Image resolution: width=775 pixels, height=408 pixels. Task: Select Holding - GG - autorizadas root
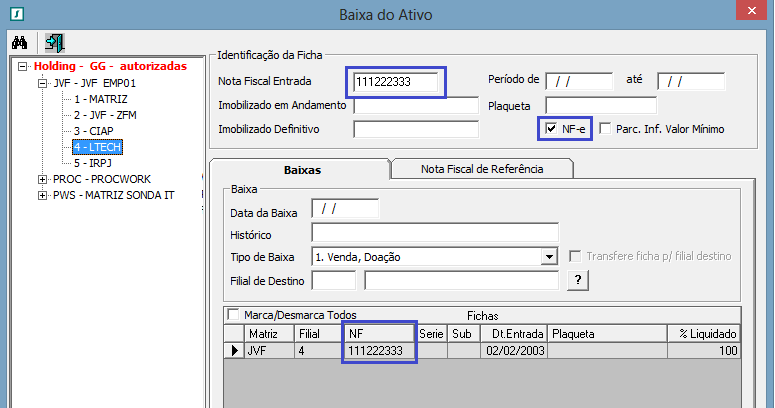tap(110, 66)
